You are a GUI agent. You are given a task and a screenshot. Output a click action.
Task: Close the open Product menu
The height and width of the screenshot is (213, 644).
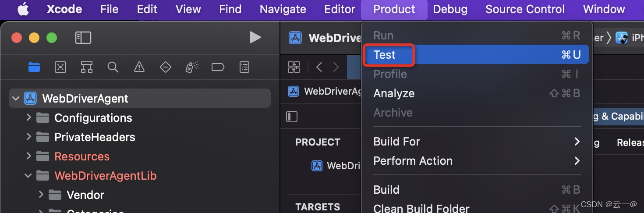[394, 9]
